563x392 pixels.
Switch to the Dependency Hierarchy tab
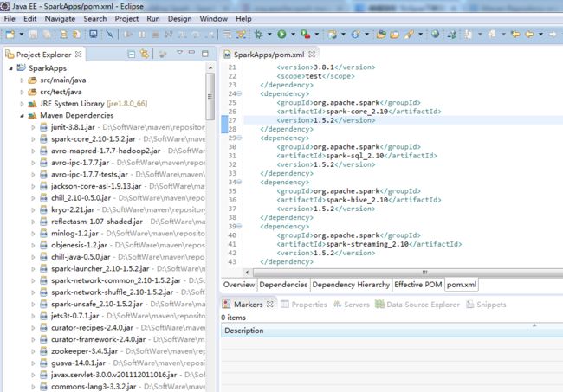click(x=351, y=285)
